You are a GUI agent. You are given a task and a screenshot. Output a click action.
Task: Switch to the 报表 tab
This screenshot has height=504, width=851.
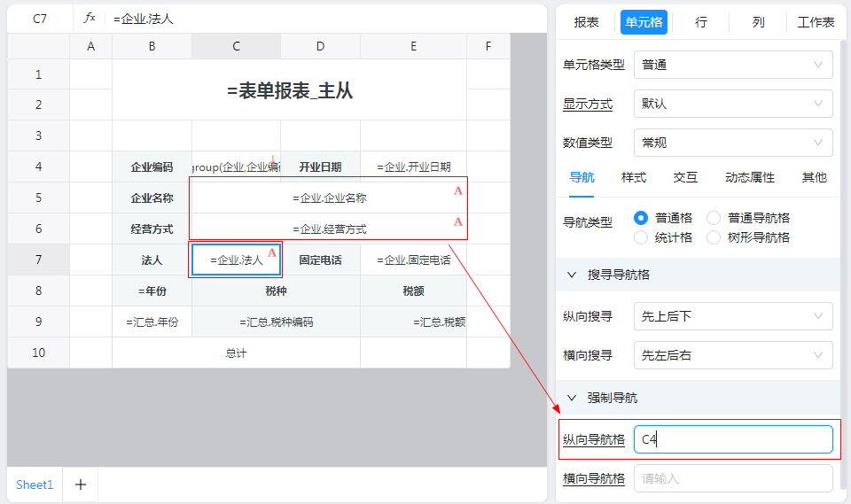coord(586,22)
